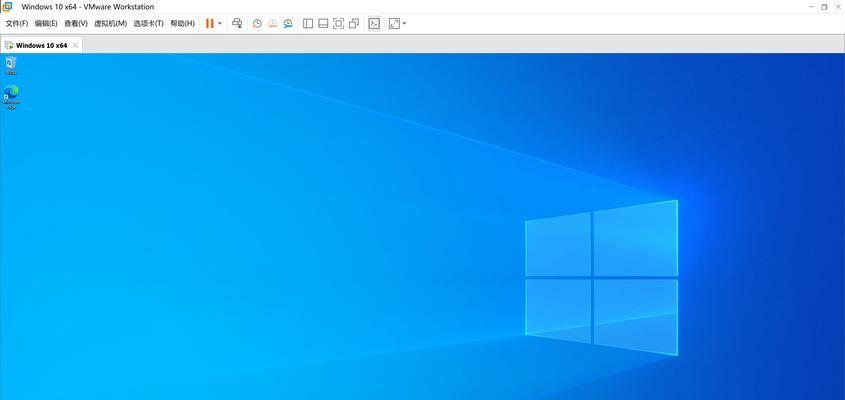
Task: Click the VMware Workstation title bar logo
Action: coord(8,6)
